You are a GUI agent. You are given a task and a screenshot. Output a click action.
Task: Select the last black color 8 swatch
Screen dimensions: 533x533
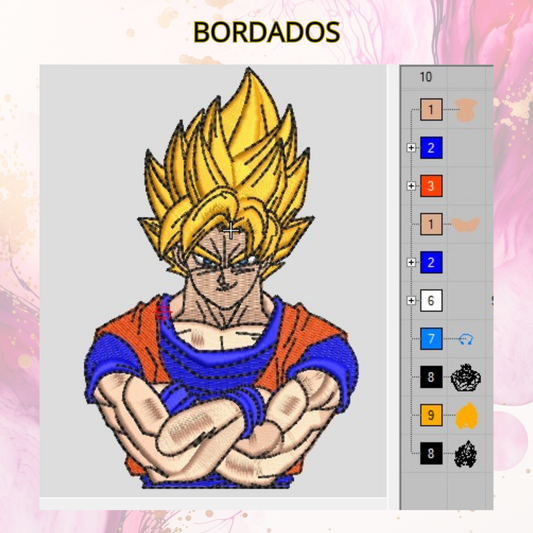tap(431, 453)
